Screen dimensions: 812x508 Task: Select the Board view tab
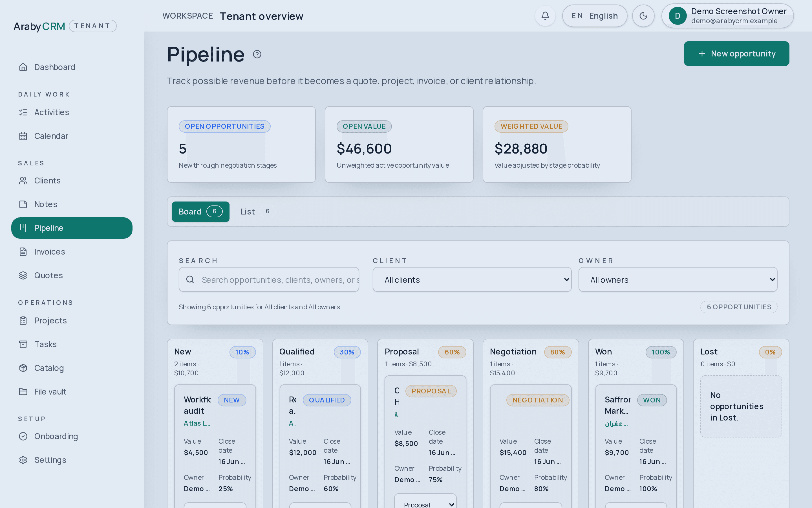pos(201,212)
